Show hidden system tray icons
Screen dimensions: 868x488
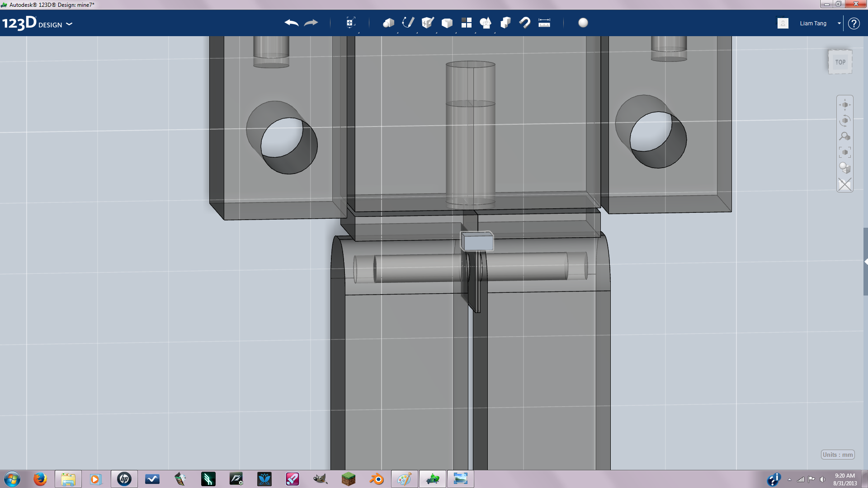pyautogui.click(x=789, y=479)
